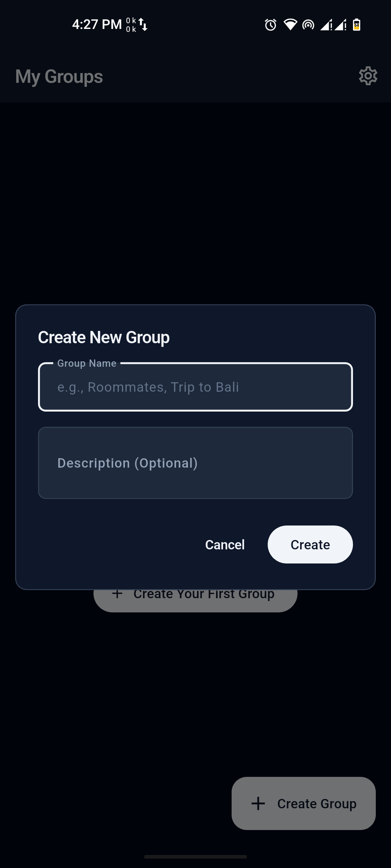Focus the Group Name input field
Screen dimensions: 391x868
point(195,387)
